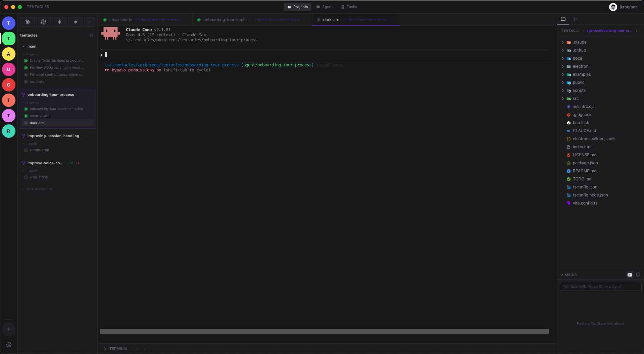644x354 pixels.
Task: Collapse the MEDIA section
Action: [x=562, y=275]
